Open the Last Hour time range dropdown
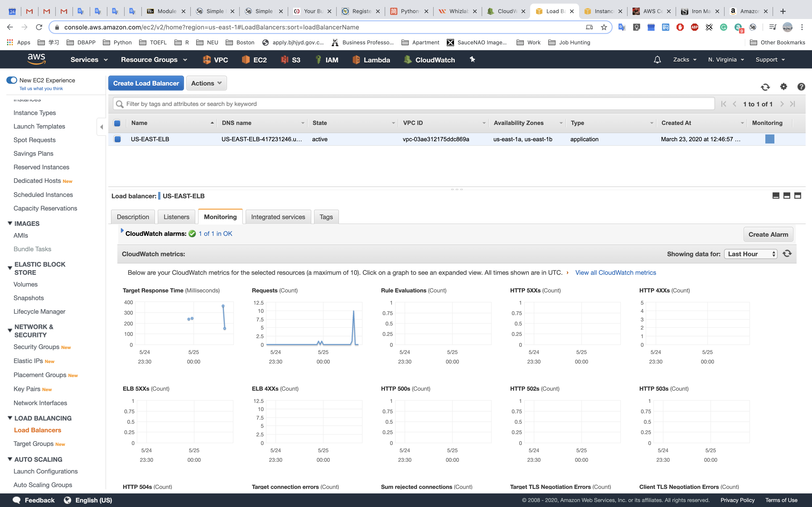This screenshot has height=507, width=812. [x=750, y=254]
